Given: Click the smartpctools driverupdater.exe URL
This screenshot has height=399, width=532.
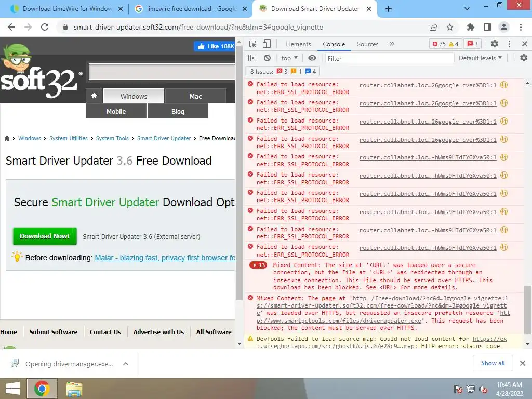Looking at the screenshot, I should point(383,317).
